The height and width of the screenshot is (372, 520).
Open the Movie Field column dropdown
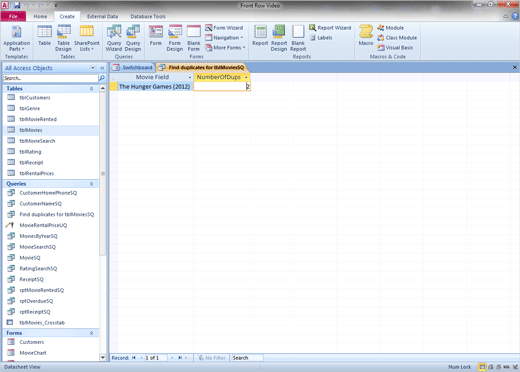click(x=190, y=77)
